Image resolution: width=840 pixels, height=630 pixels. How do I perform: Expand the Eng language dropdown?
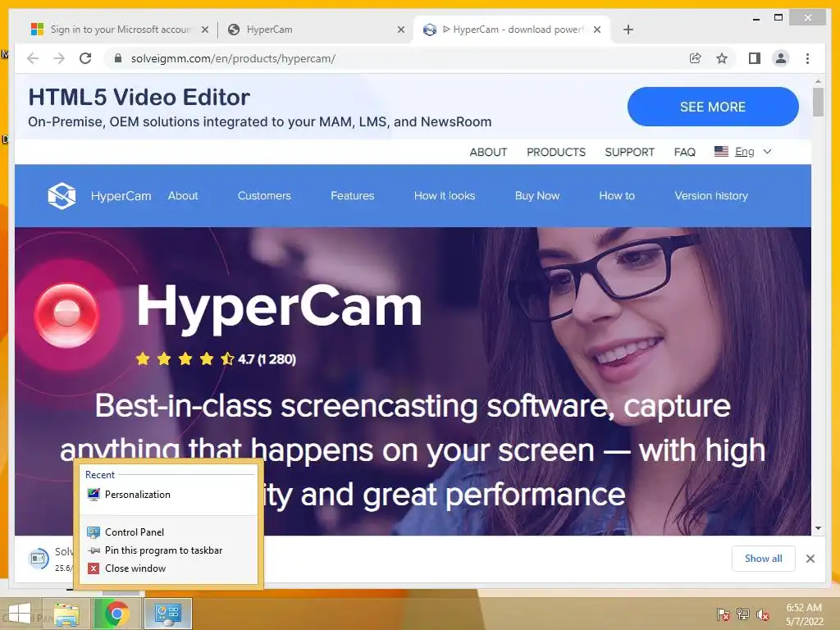pos(767,152)
